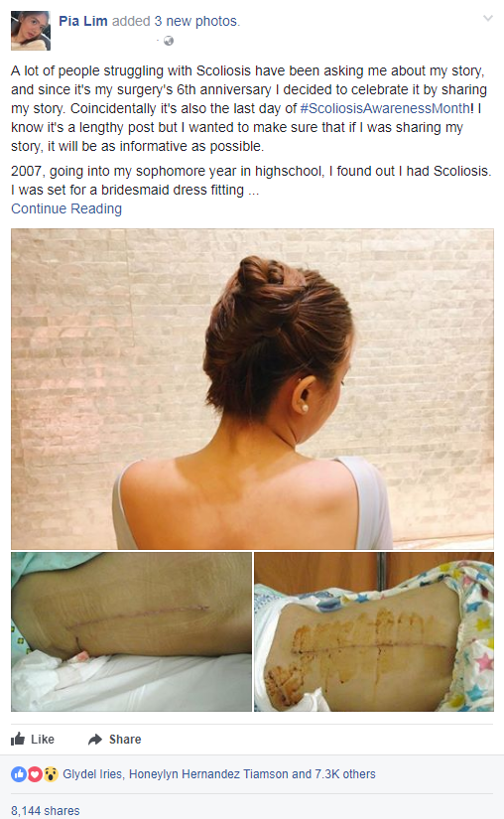This screenshot has width=504, height=819.
Task: Click the wow face reaction icon
Action: pos(50,774)
